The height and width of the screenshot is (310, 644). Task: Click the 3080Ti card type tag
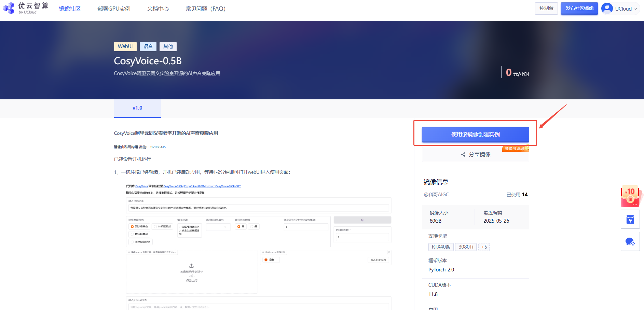[466, 247]
